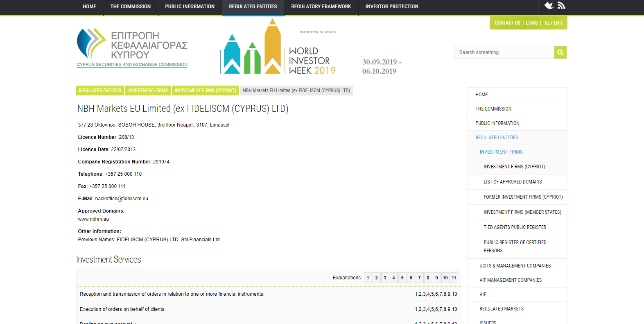644x324 pixels.
Task: Focus the 'Search something...' field
Action: coord(504,52)
